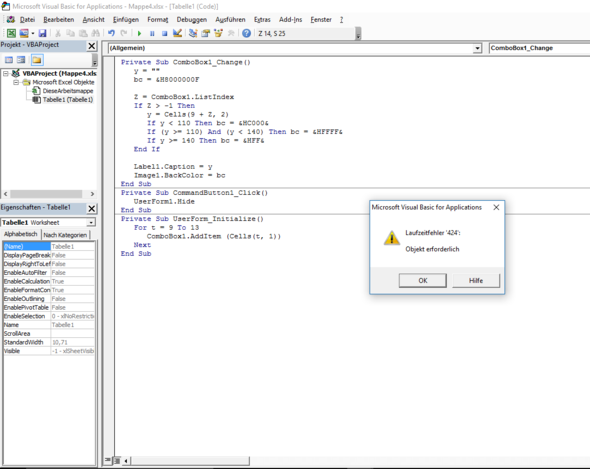Click the Projekt scrollbar right arrow
This screenshot has height=469, width=590.
point(92,194)
